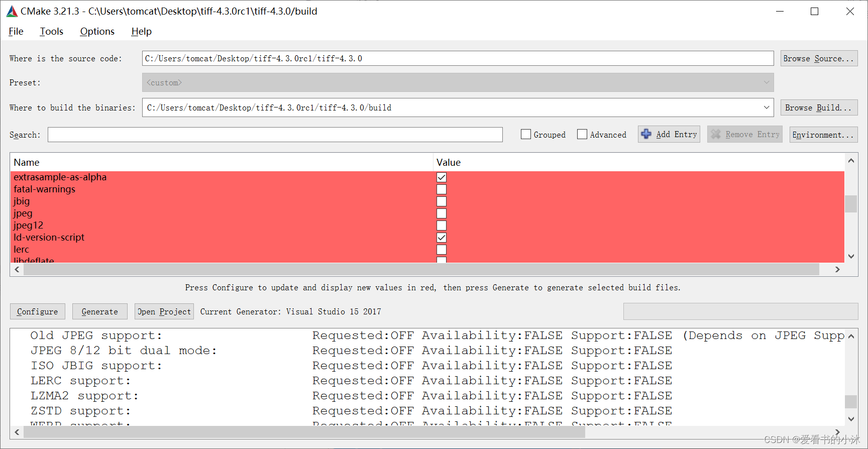This screenshot has width=868, height=449.
Task: Click the Open Project button
Action: click(164, 311)
